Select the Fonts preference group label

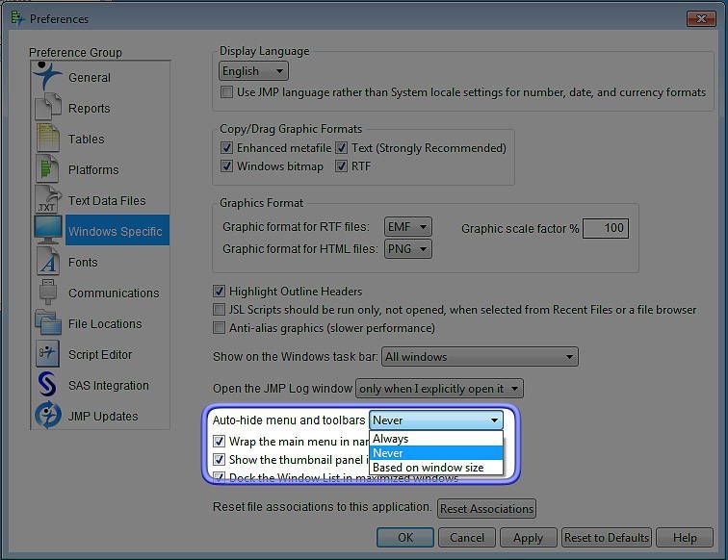point(83,262)
